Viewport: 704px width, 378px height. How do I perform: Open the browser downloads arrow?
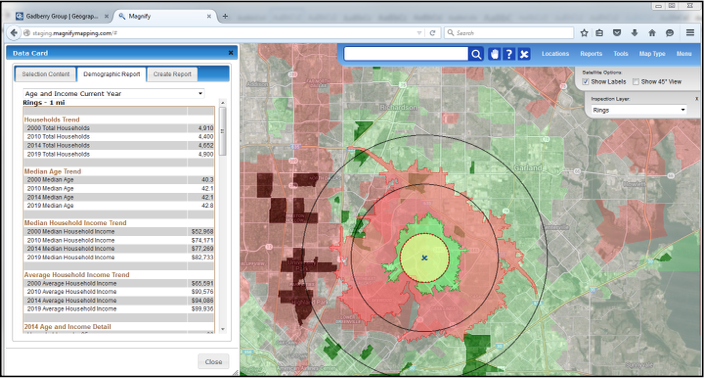click(634, 33)
